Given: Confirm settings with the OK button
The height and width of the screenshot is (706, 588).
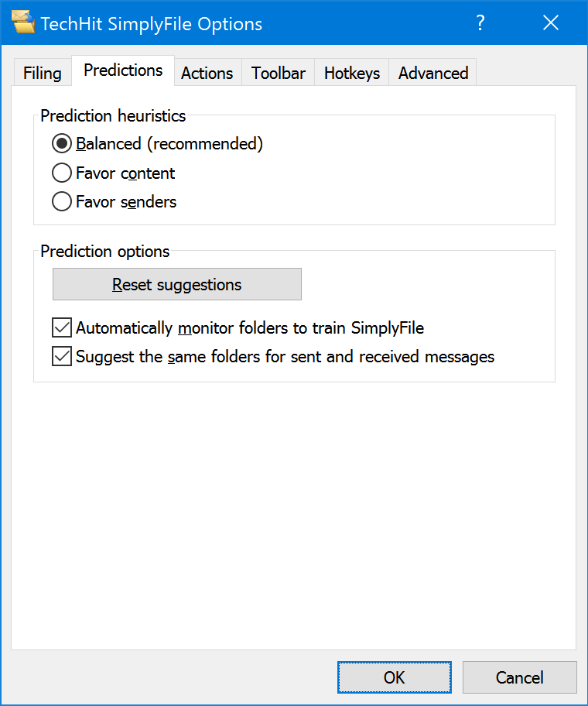Looking at the screenshot, I should 395,677.
